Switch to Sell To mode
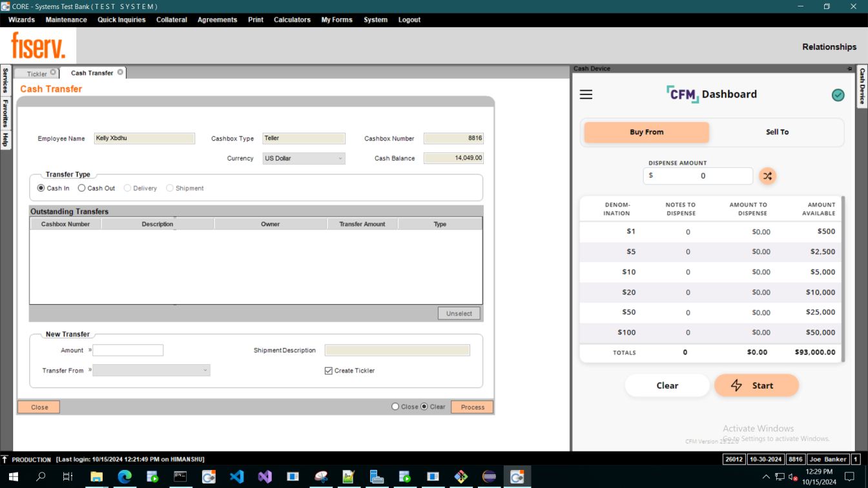The height and width of the screenshot is (488, 868). [777, 132]
